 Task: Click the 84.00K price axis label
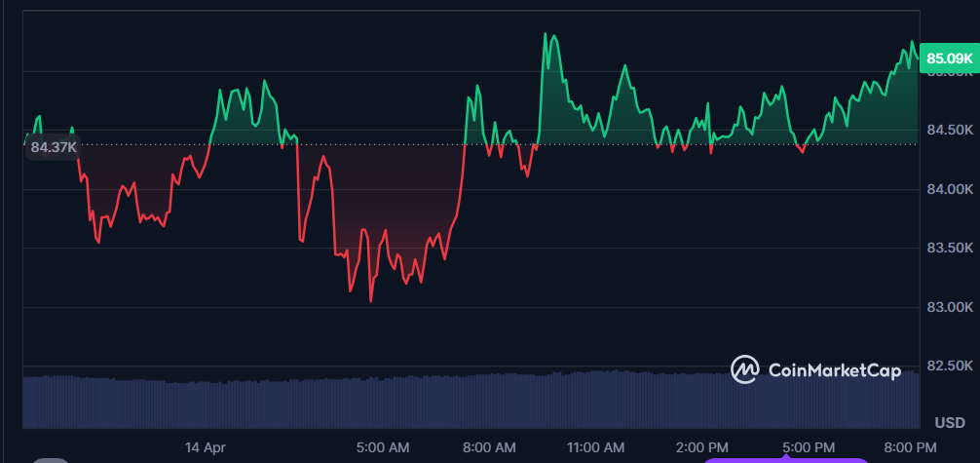(x=949, y=189)
